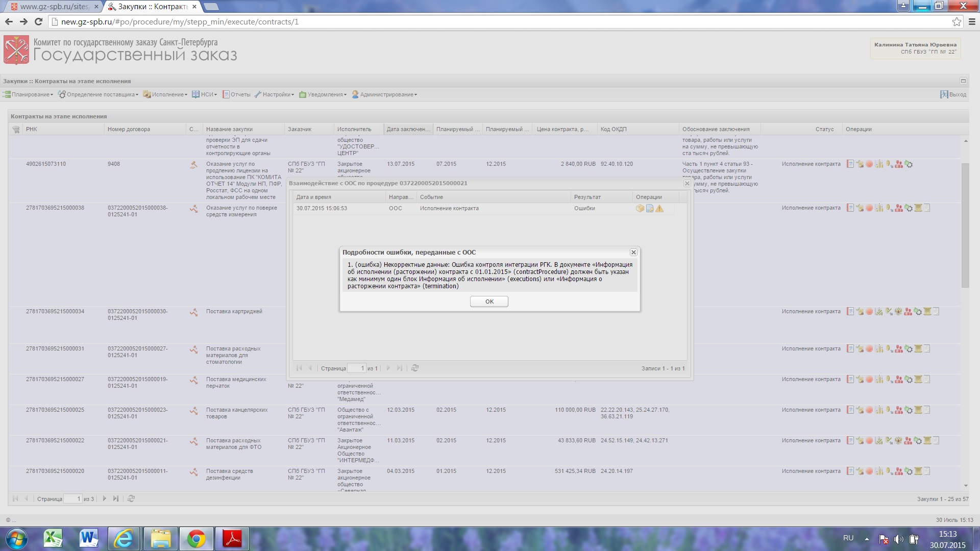
Task: Click the contracts grid page number field
Action: click(72, 498)
